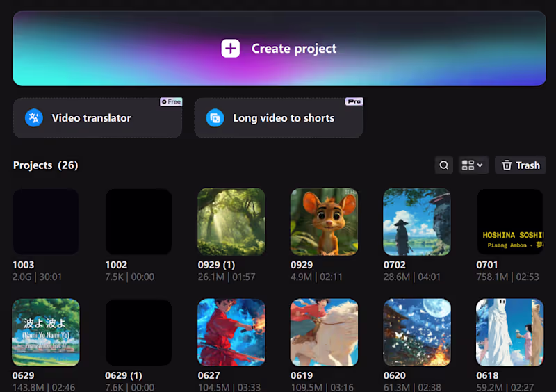Open the 0620 moonlit night thumbnail
This screenshot has height=392, width=556.
(x=417, y=332)
